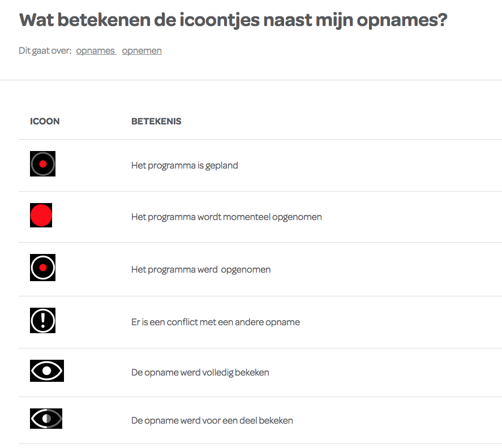This screenshot has height=448, width=502.
Task: Click the exclamation mark conflict icon
Action: (x=42, y=321)
